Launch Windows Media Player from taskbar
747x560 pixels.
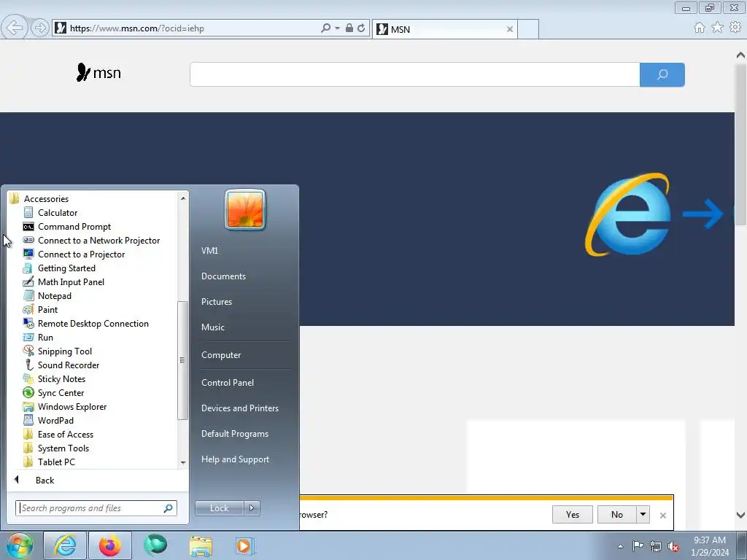(x=245, y=545)
